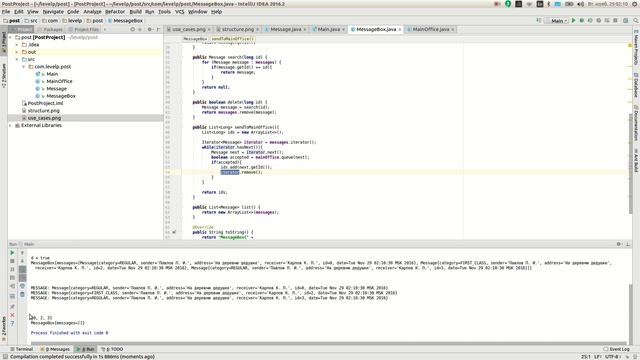Click sendToMainOffice() editor breadcrumb

[x=233, y=39]
